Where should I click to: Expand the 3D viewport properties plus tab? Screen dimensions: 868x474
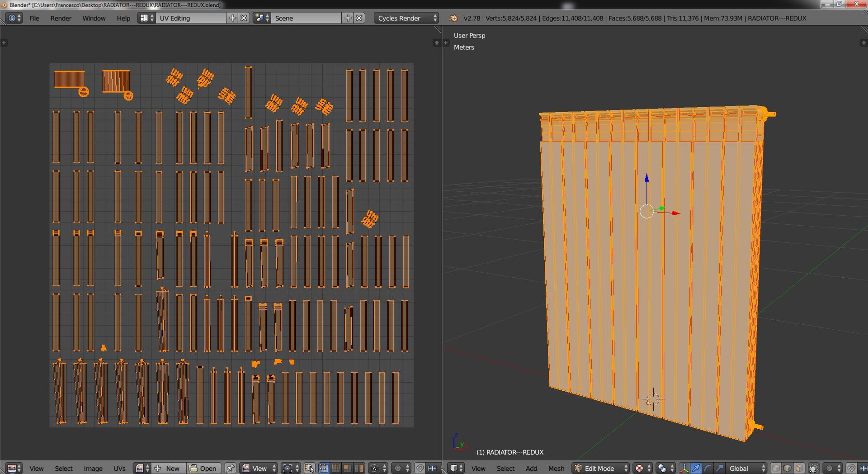click(863, 43)
